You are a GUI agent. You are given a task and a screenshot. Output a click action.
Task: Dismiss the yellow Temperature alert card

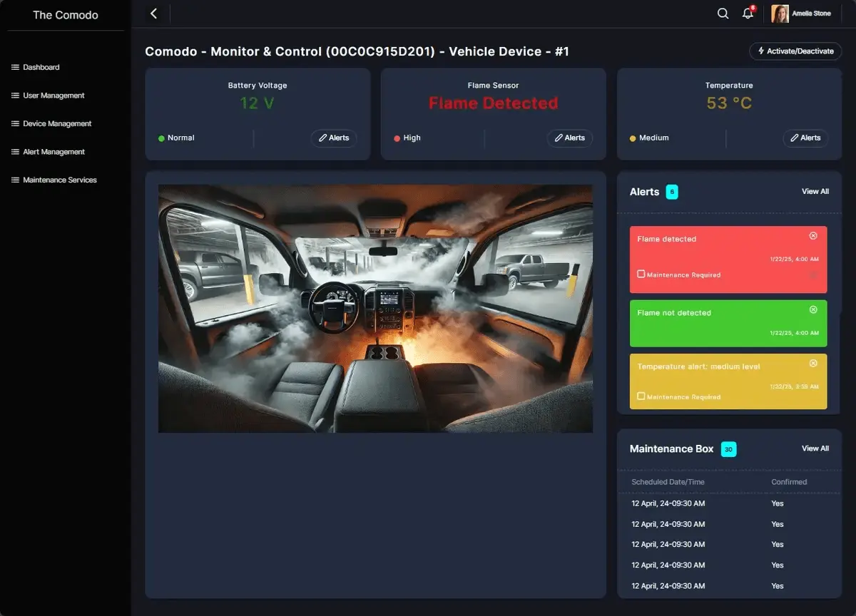[813, 364]
